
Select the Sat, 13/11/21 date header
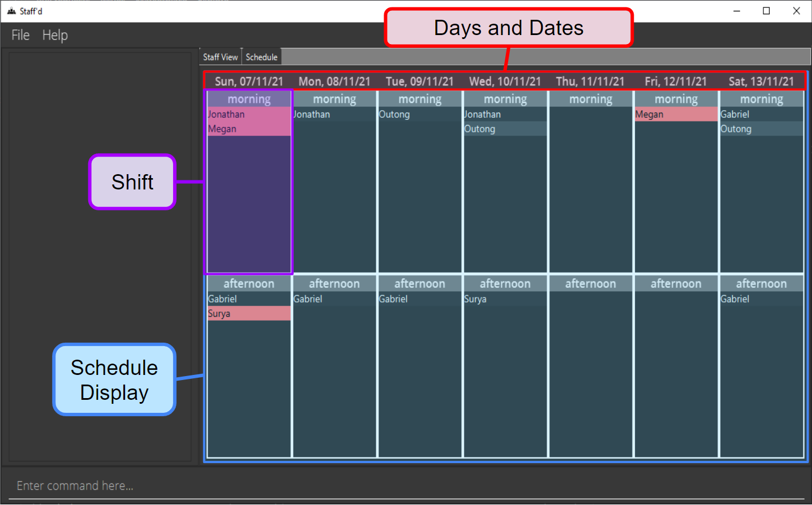point(761,81)
